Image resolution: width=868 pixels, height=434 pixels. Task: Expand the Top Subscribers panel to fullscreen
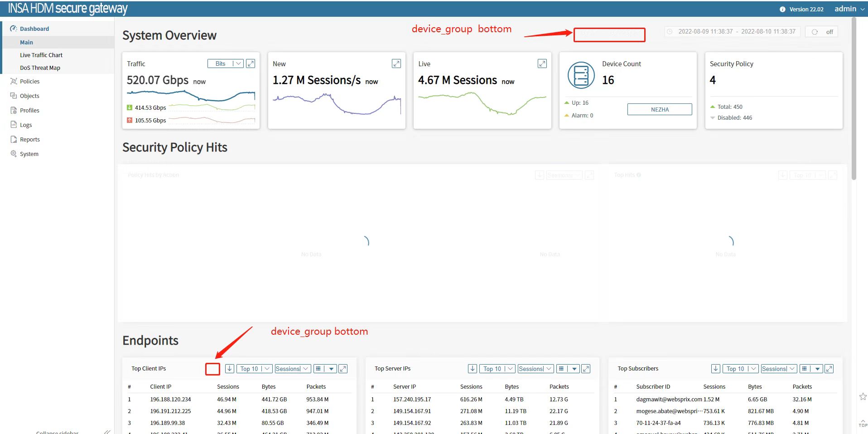coord(829,369)
